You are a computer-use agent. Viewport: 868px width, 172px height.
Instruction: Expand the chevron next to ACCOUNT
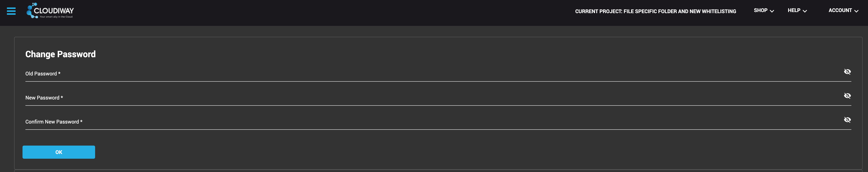(x=856, y=11)
